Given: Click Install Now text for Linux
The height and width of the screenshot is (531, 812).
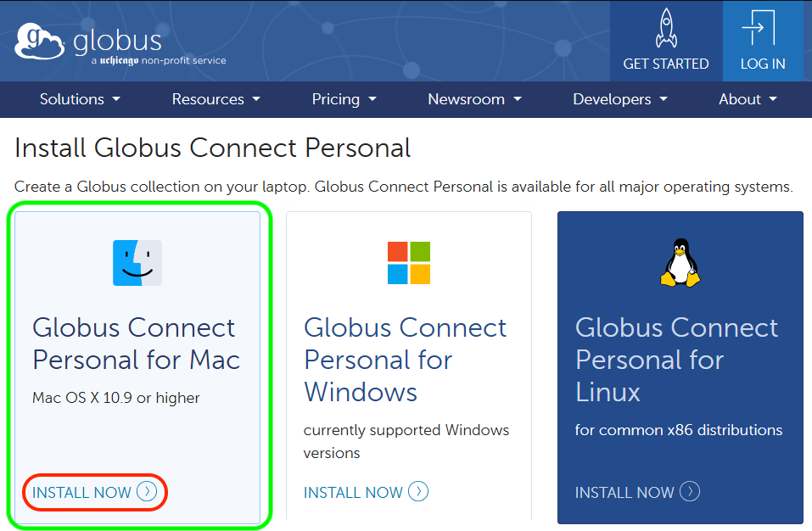Looking at the screenshot, I should 624,493.
